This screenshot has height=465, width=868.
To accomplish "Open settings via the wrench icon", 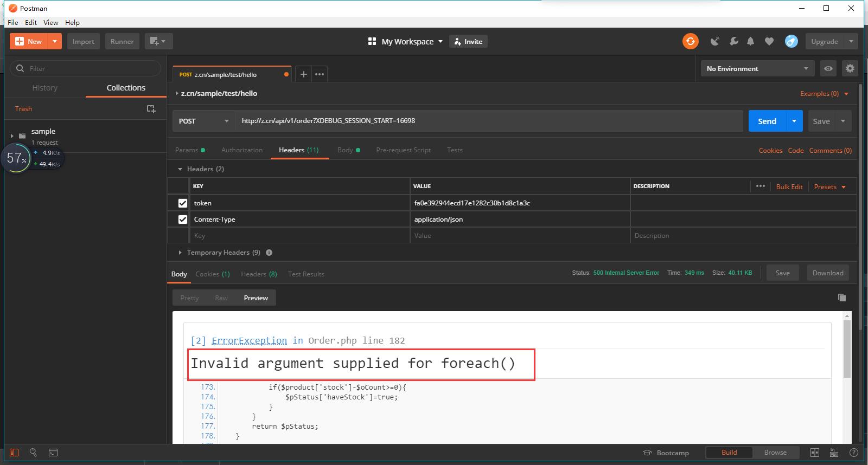I will tap(733, 41).
